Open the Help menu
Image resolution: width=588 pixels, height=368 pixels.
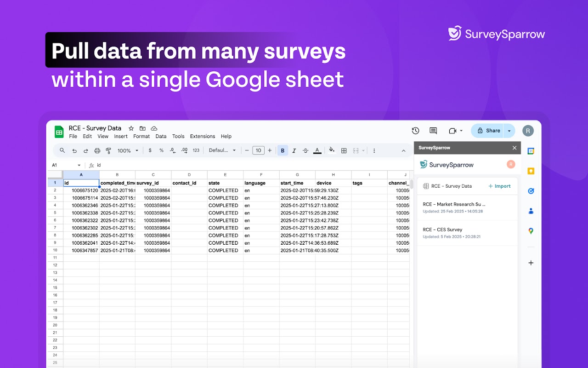(226, 136)
